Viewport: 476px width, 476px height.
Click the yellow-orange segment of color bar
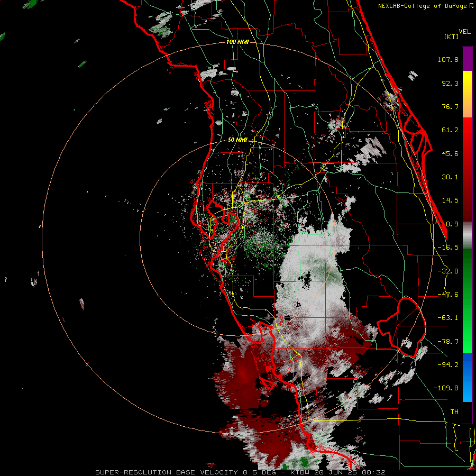(467, 94)
